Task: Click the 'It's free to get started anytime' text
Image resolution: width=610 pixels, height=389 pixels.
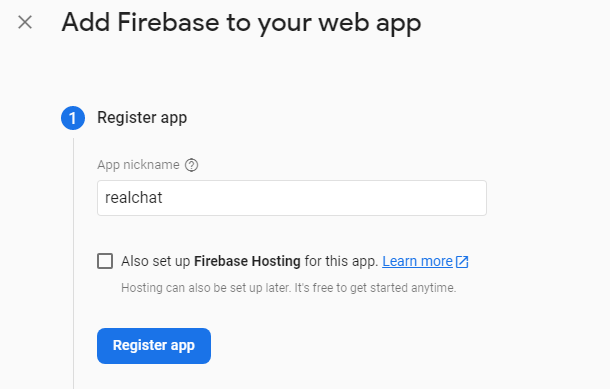Action: coord(375,288)
